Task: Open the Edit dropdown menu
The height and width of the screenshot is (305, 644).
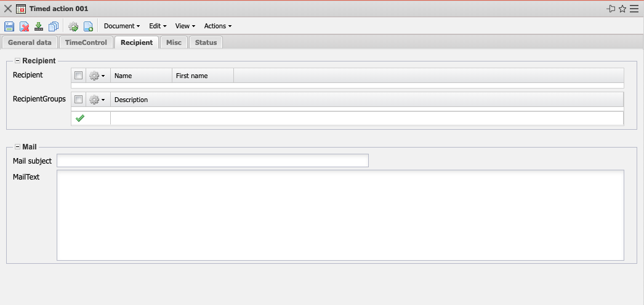Action: tap(158, 26)
